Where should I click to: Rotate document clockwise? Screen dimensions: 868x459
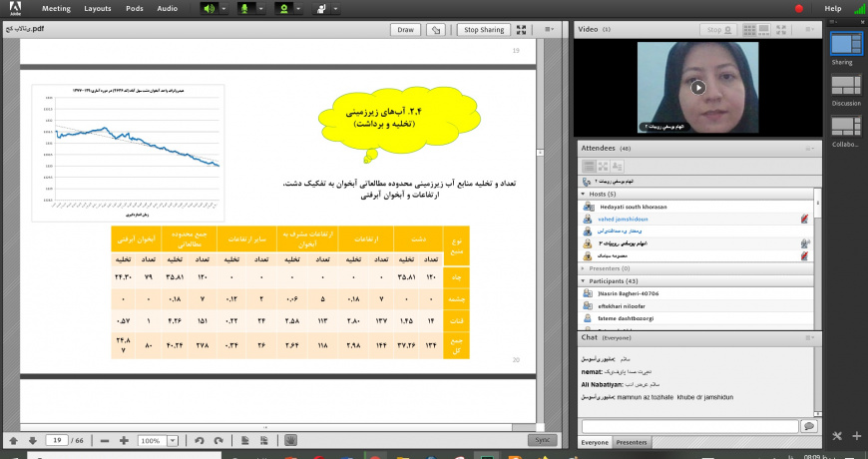click(x=218, y=441)
